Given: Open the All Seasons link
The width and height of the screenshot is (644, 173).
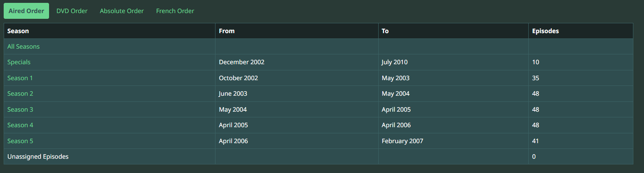Looking at the screenshot, I should pyautogui.click(x=23, y=47).
